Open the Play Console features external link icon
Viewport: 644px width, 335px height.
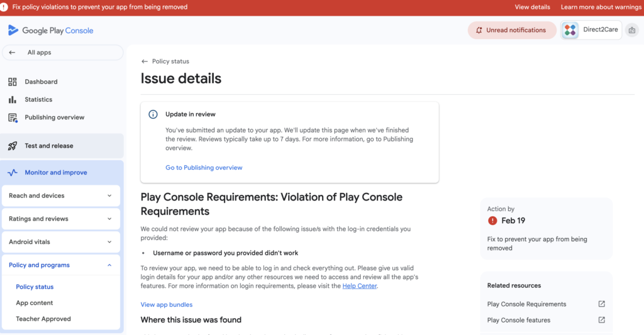pos(601,320)
